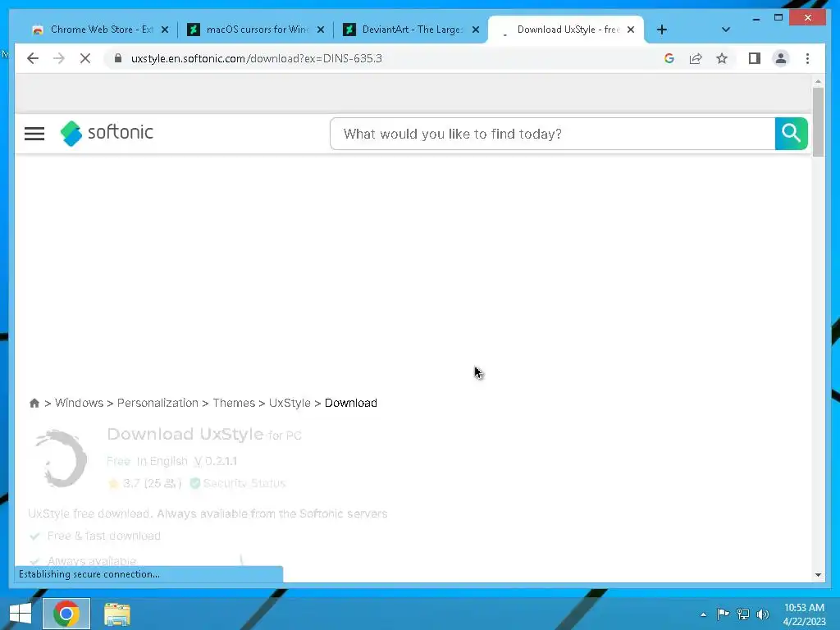Click the Download breadcrumb text
The height and width of the screenshot is (630, 840).
coord(351,403)
